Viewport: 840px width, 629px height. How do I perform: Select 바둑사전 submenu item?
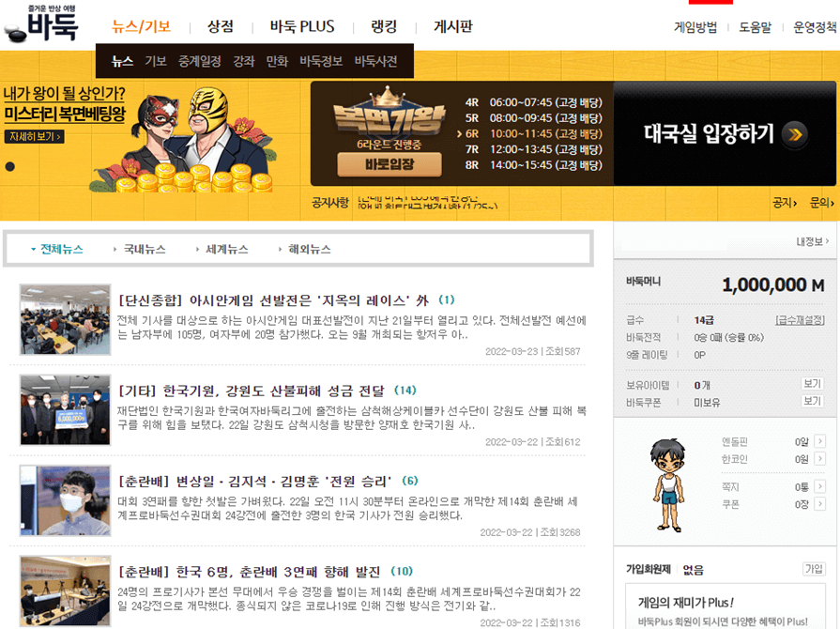[x=375, y=61]
